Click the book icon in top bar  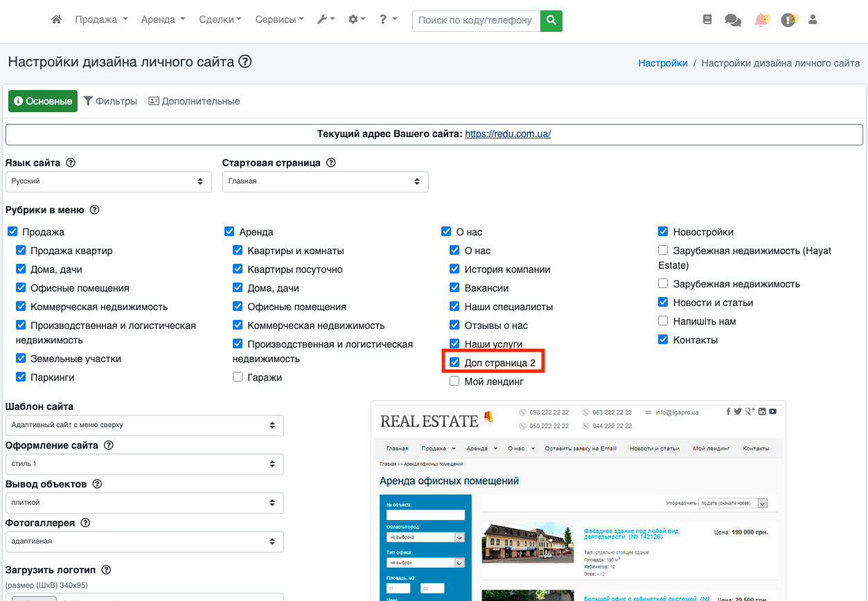(x=707, y=20)
